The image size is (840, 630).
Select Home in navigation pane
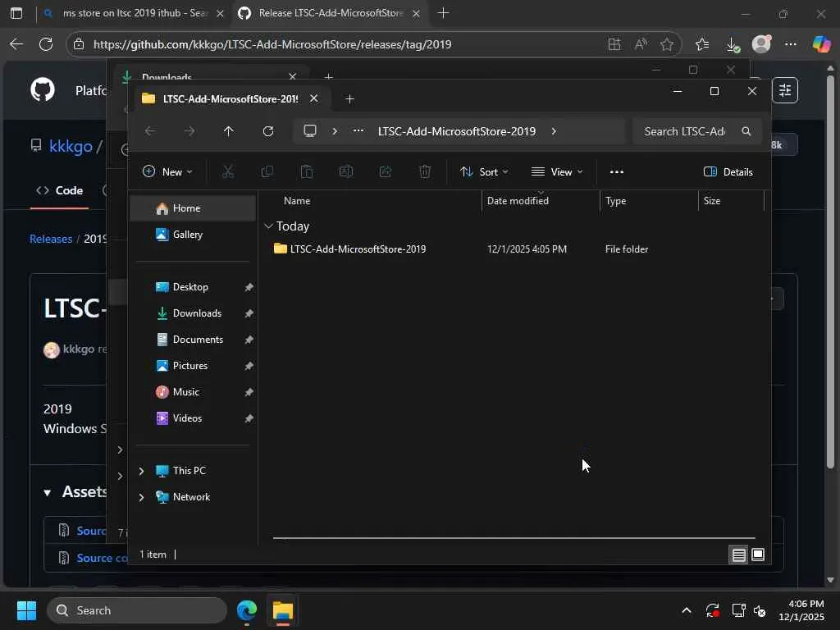193,208
